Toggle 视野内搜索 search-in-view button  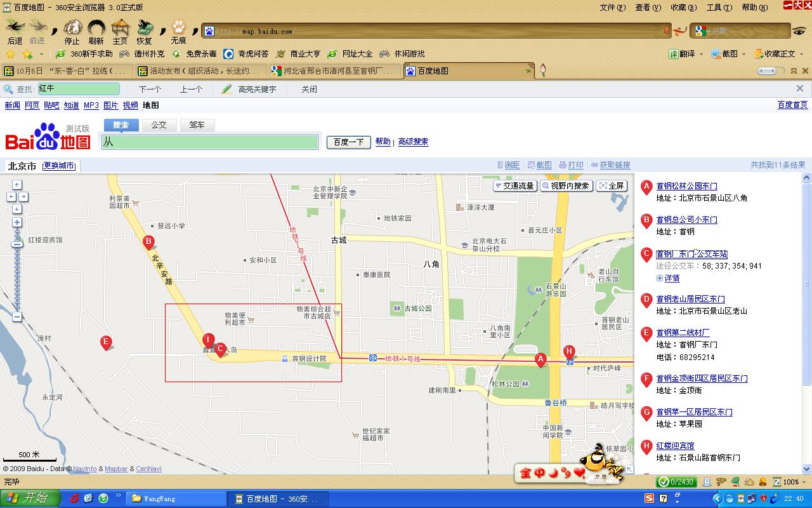(x=566, y=186)
